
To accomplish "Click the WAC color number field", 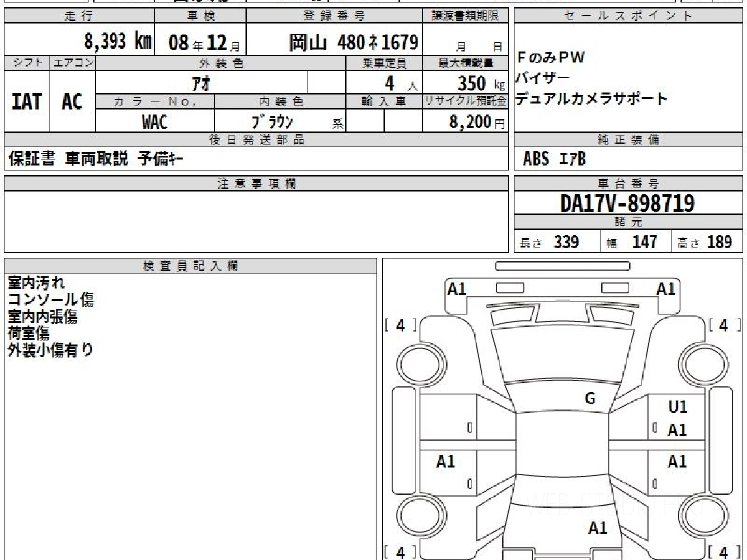I will point(154,122).
